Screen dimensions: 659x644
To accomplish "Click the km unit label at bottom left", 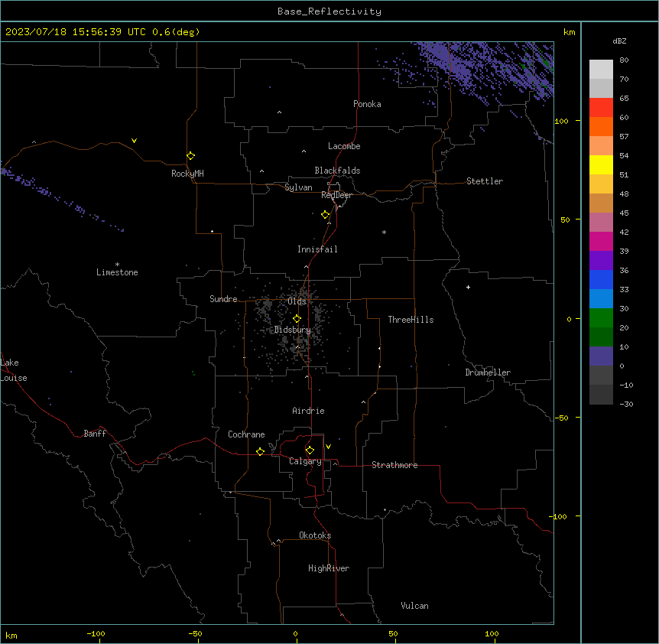I will point(11,635).
